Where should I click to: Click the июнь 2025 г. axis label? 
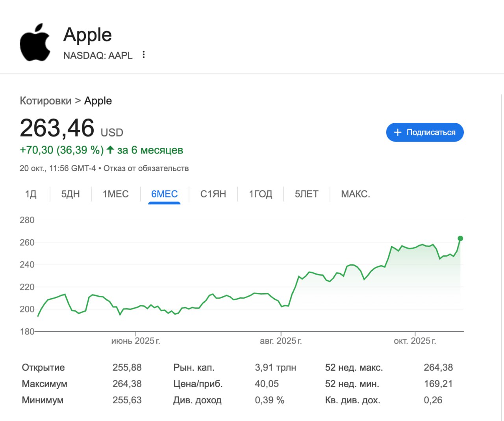(136, 341)
